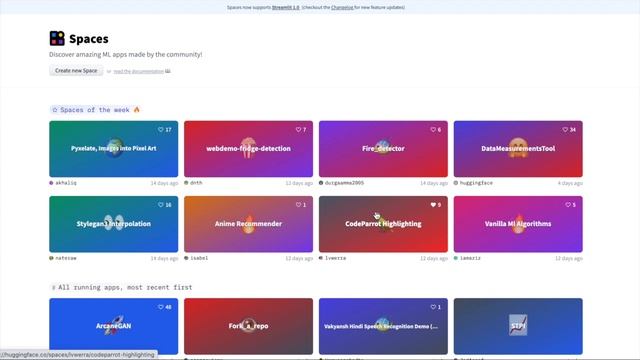Open the Fire_detector card
This screenshot has width=640, height=360.
tap(383, 149)
